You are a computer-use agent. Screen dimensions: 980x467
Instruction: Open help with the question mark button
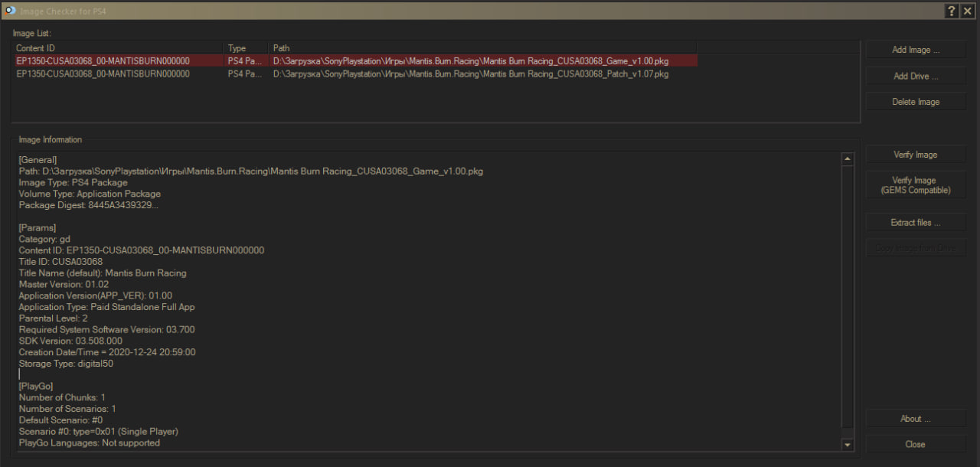pos(952,10)
